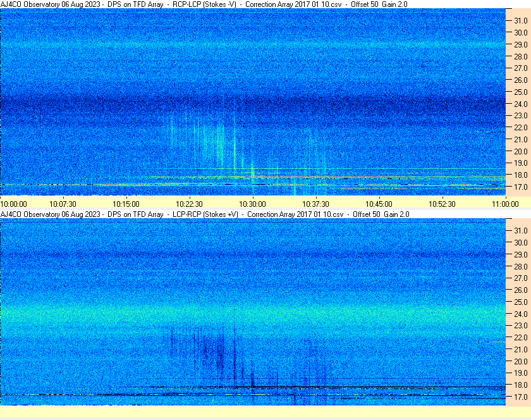Screen dimensions: 531x420
Task: Click 27.0 frequency label on RCP-LCP plot
Action: [x=521, y=68]
